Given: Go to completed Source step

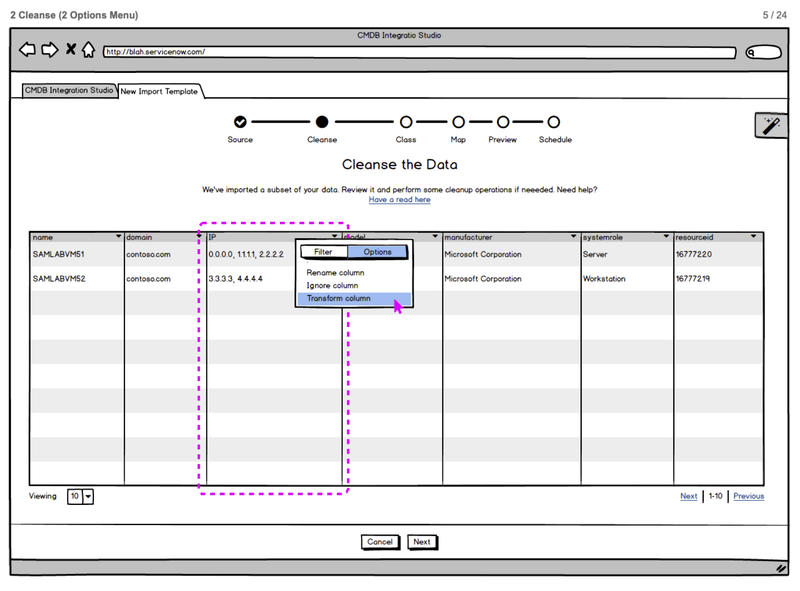Looking at the screenshot, I should click(x=240, y=122).
